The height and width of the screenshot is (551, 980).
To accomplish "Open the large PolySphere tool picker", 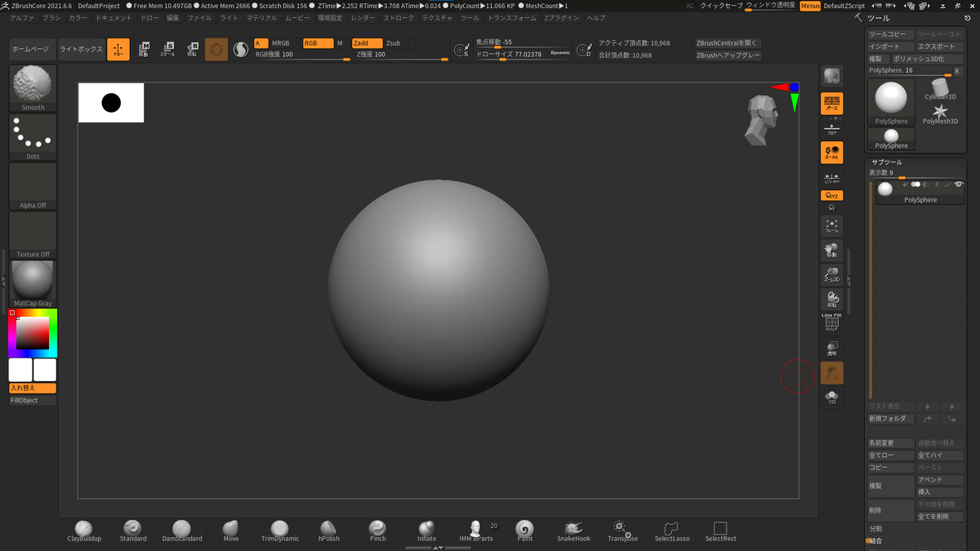I will (891, 102).
